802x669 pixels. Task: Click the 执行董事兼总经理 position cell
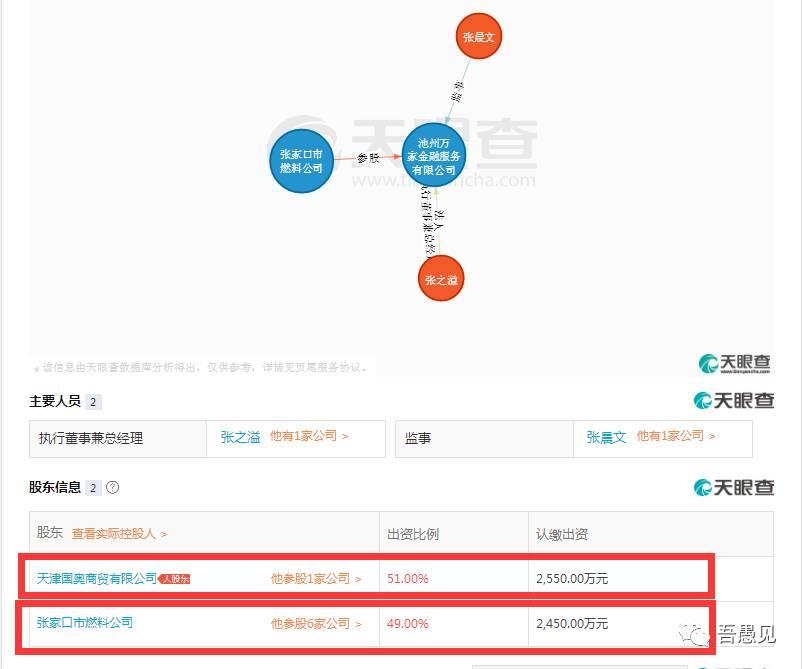tap(118, 439)
